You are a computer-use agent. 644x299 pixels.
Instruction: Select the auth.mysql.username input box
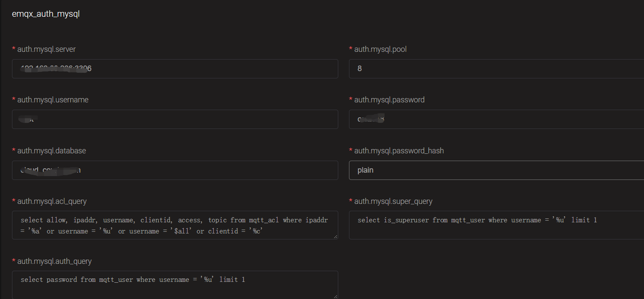click(175, 119)
